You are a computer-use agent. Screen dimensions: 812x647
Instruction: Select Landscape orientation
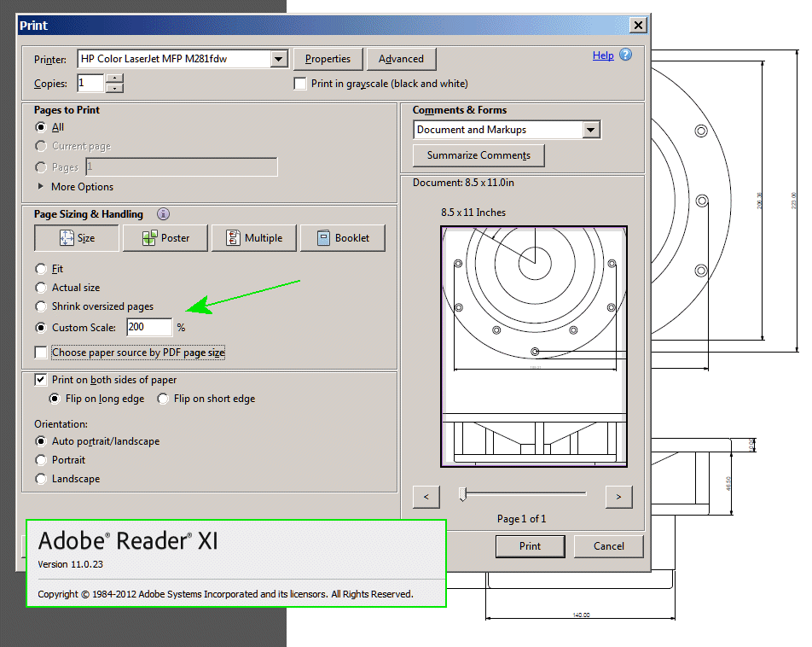tap(41, 479)
